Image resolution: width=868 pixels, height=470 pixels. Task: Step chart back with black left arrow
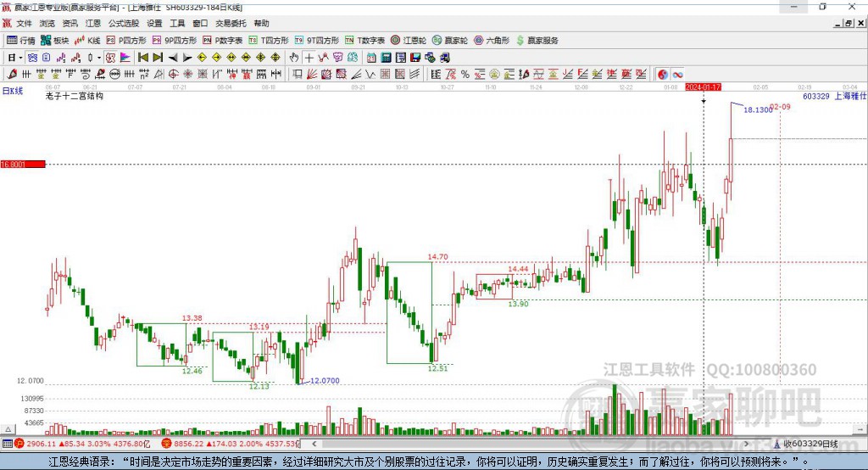pos(173,58)
